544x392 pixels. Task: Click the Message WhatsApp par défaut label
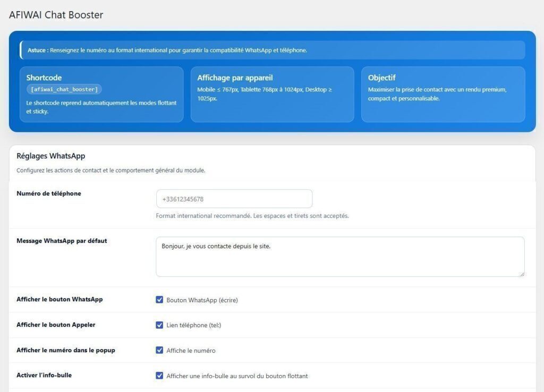tap(62, 241)
